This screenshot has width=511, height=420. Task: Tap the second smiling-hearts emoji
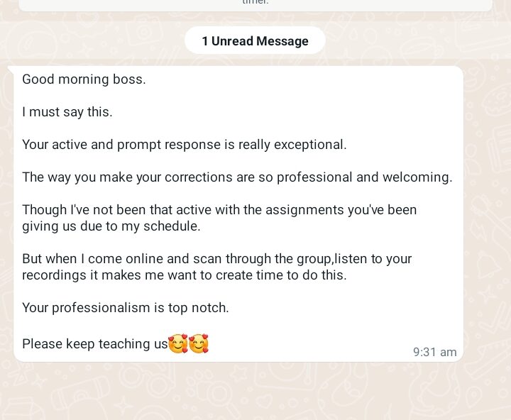[x=199, y=343]
